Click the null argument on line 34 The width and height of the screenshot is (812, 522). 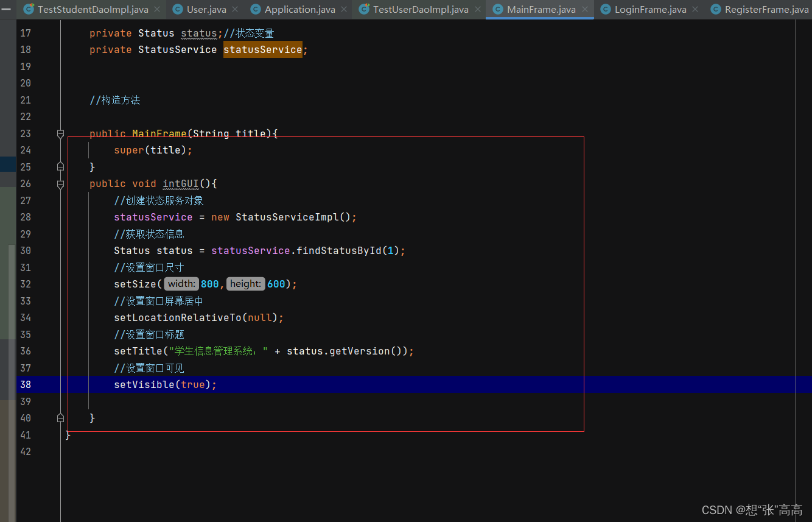coord(260,317)
